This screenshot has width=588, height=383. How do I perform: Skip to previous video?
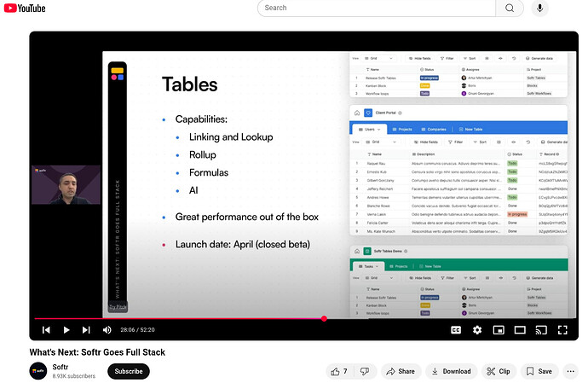point(46,330)
